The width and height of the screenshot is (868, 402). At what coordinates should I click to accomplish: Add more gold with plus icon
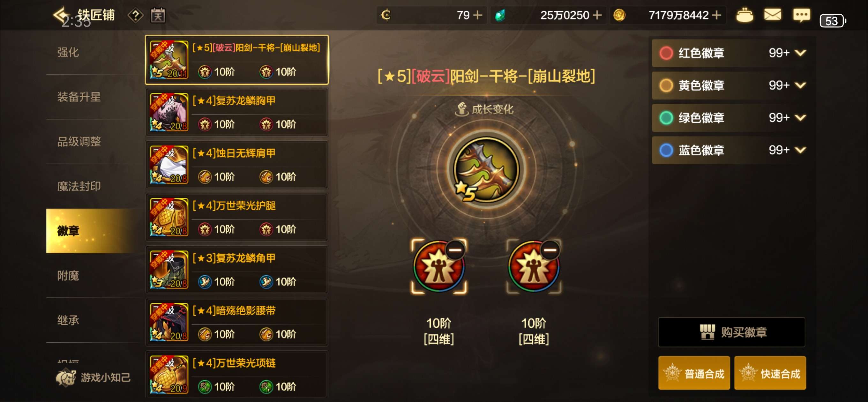tap(717, 15)
